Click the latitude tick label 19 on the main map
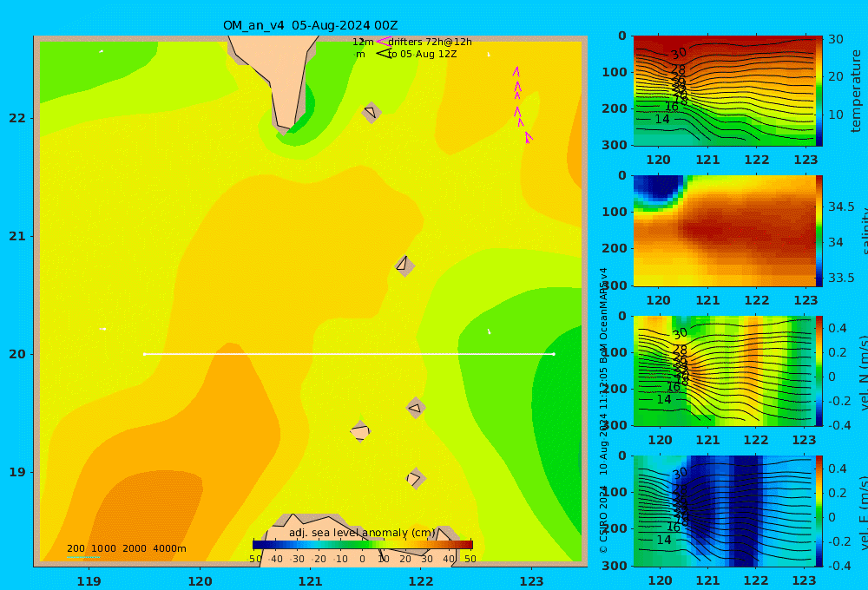This screenshot has height=590, width=868. 17,472
